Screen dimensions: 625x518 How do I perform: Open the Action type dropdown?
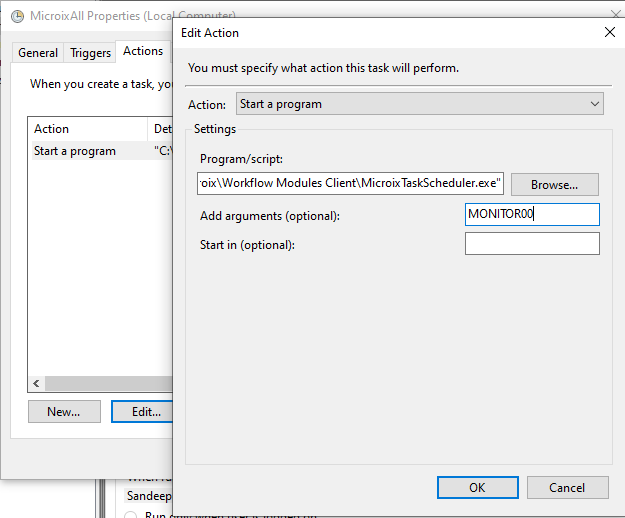[x=419, y=104]
